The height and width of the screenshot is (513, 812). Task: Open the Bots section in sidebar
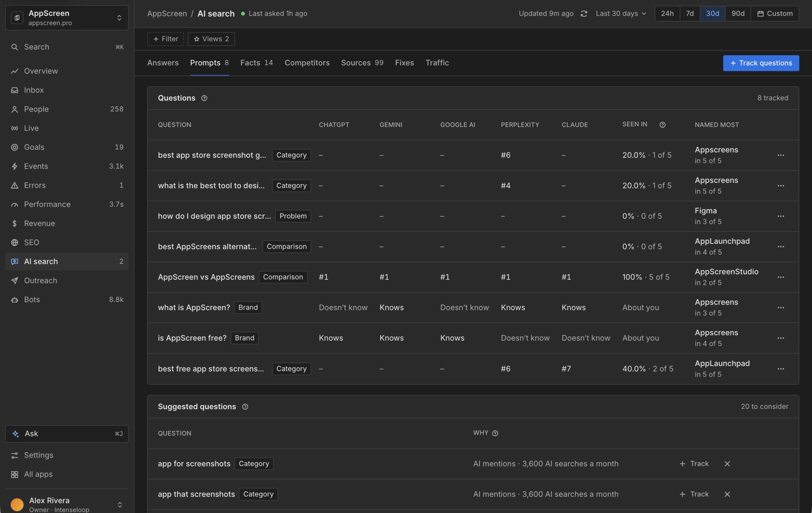coord(67,299)
